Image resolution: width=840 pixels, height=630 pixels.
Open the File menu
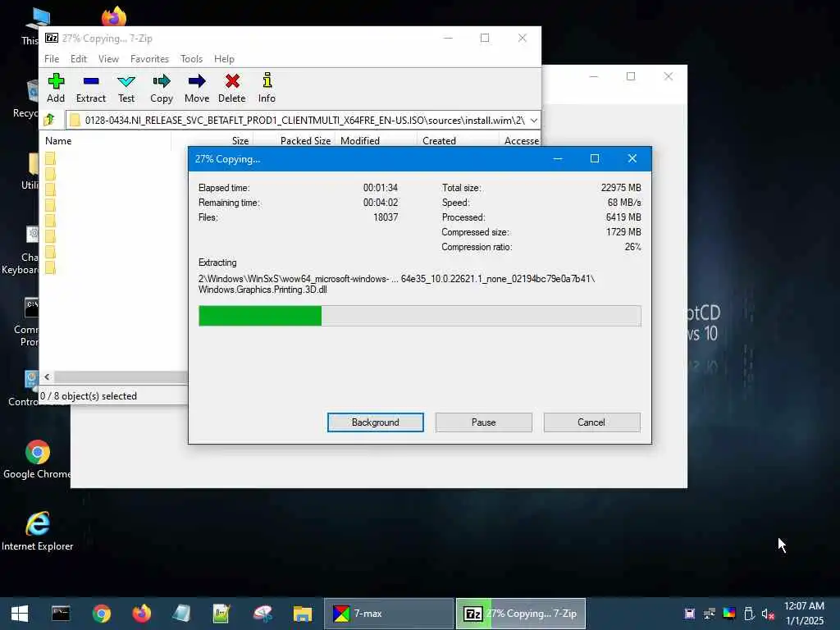pyautogui.click(x=52, y=59)
